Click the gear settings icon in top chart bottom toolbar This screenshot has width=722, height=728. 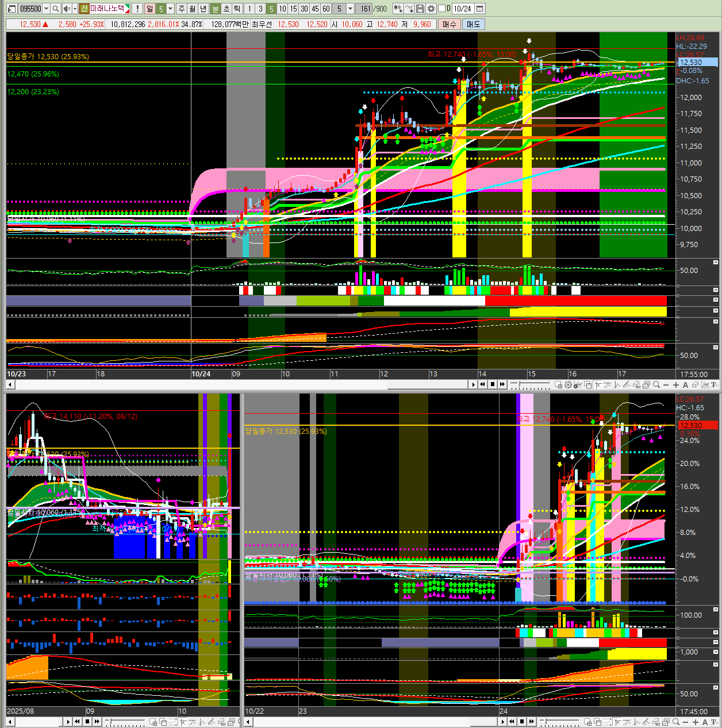(568, 385)
